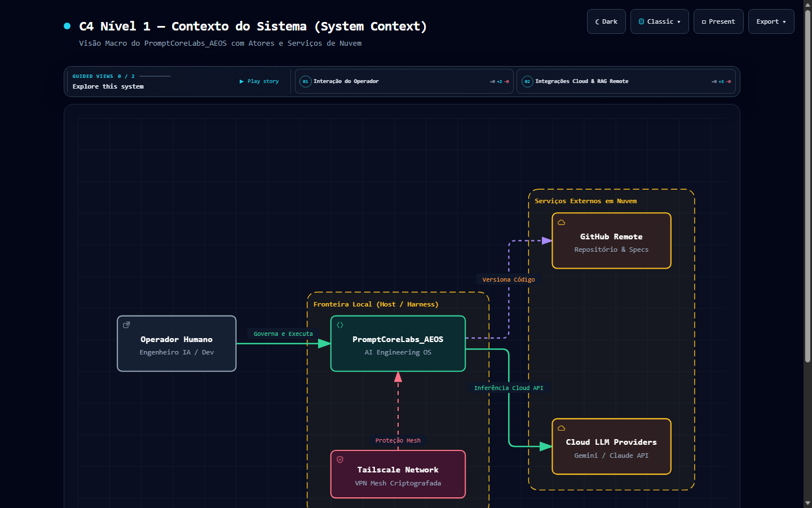Select the GitHub Remote node
Image resolution: width=812 pixels, height=508 pixels.
click(x=611, y=240)
